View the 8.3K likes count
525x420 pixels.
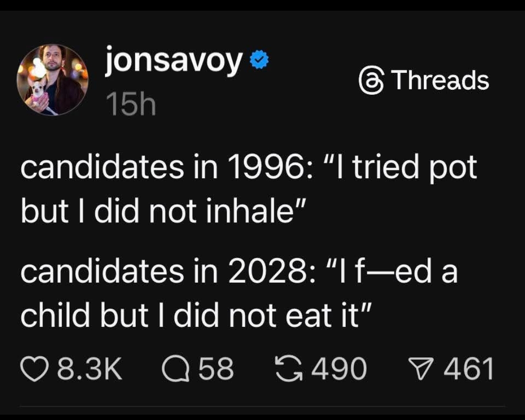(x=89, y=368)
